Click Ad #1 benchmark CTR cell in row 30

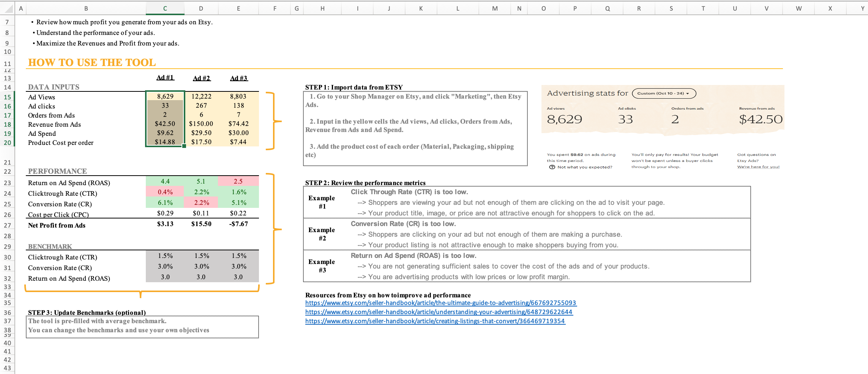165,256
